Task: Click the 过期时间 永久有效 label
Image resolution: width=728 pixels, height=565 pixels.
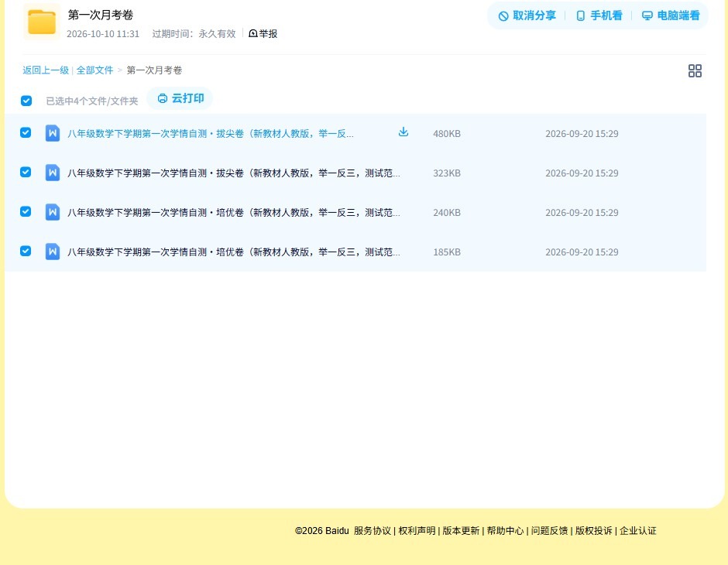Action: (x=194, y=34)
